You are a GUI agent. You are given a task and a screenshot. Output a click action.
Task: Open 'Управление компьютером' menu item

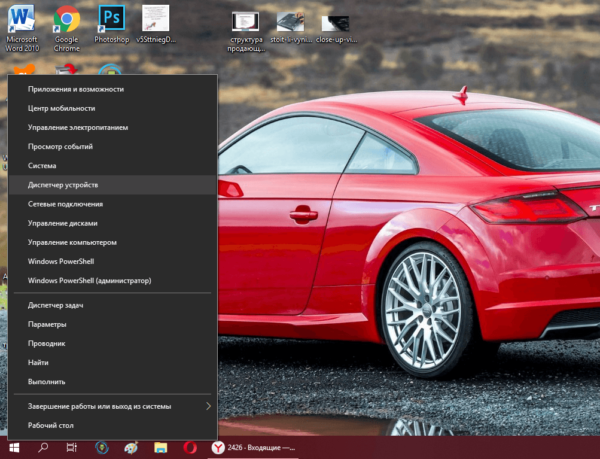coord(113,242)
